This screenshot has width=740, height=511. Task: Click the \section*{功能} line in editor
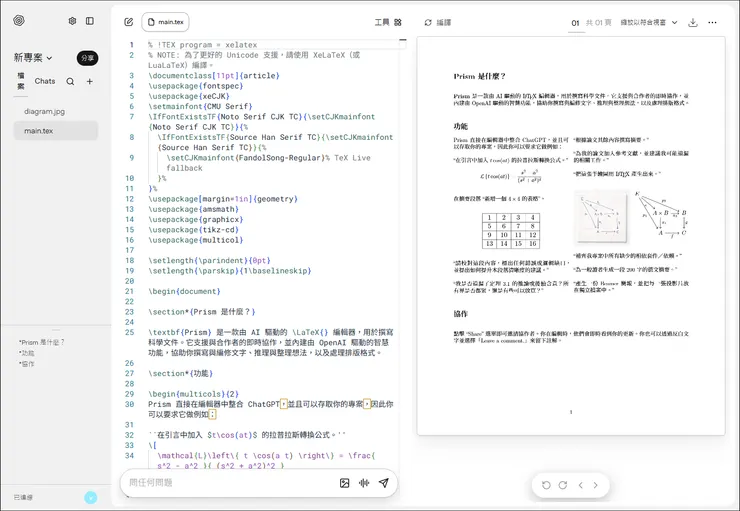click(x=181, y=373)
